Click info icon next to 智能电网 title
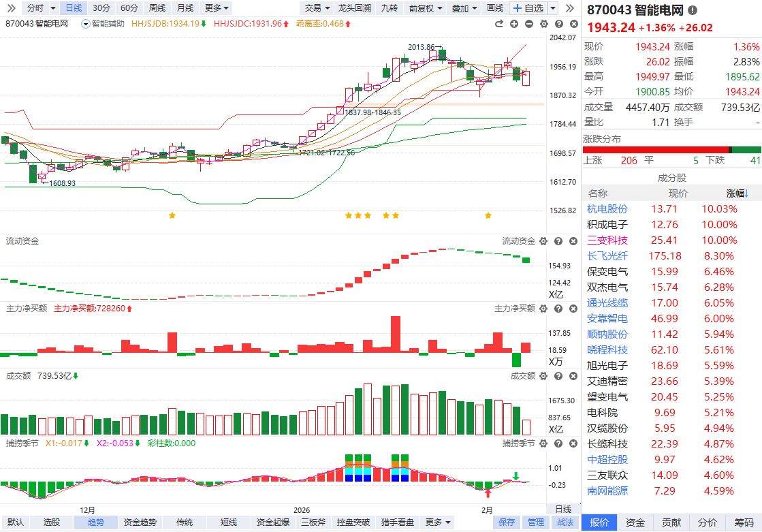Image resolution: width=762 pixels, height=532 pixels. click(x=693, y=10)
